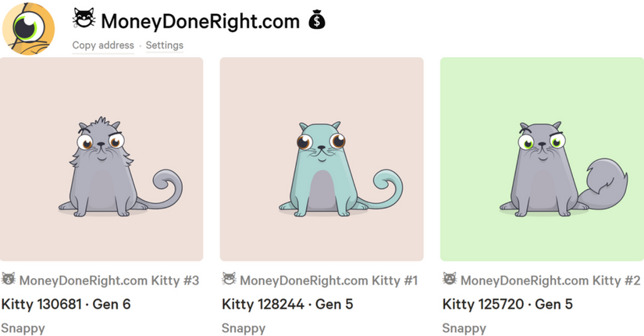Click the Snappy label under Kitty 125720
The height and width of the screenshot is (336, 644).
tap(464, 329)
